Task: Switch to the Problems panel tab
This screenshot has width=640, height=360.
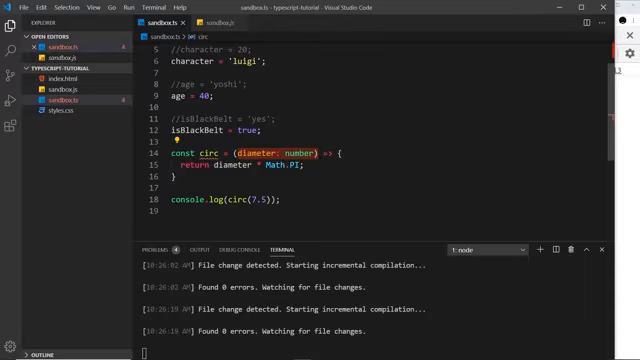Action: [155, 250]
